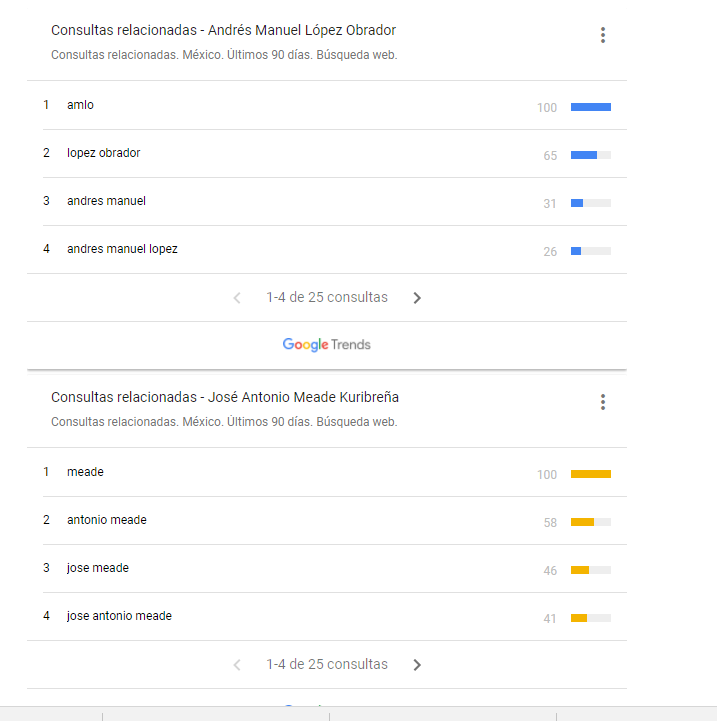The image size is (717, 721).
Task: Click the yellow bar for antonio meade score 58
Action: 582,522
